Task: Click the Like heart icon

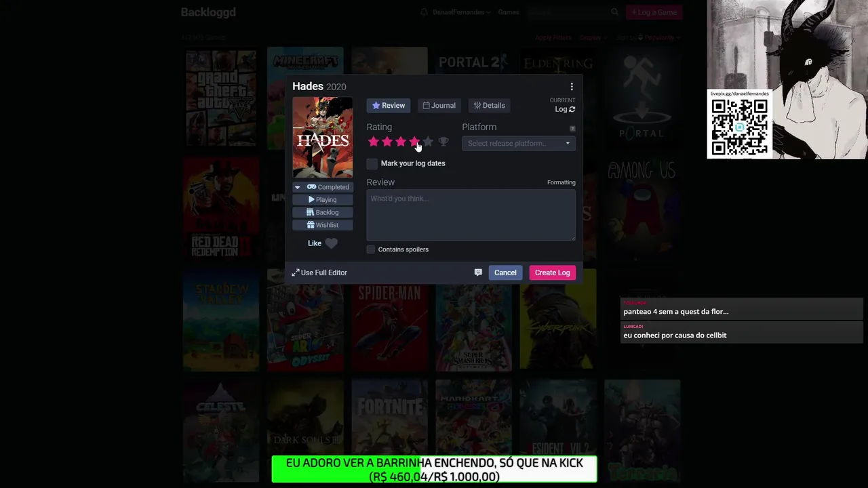Action: (331, 243)
